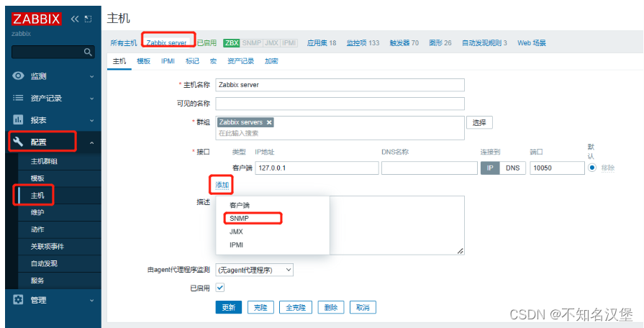The width and height of the screenshot is (644, 328).
Task: Select IP connect-to toggle
Action: 490,168
